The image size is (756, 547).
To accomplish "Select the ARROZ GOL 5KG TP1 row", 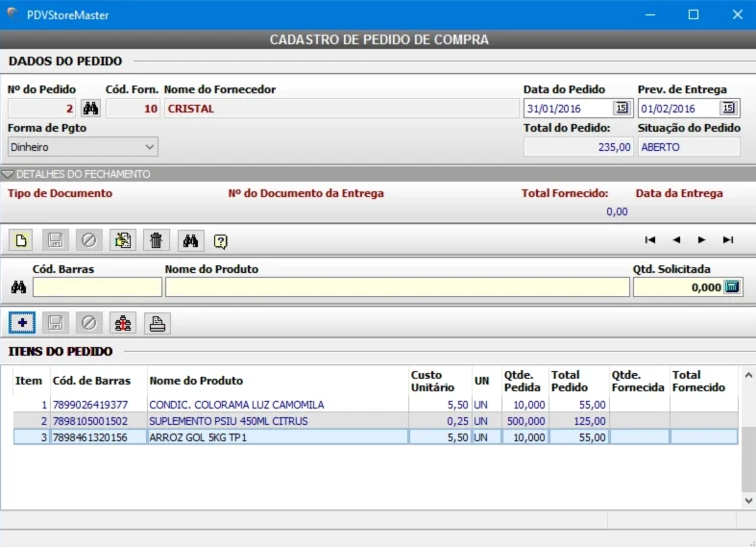I will point(211,437).
